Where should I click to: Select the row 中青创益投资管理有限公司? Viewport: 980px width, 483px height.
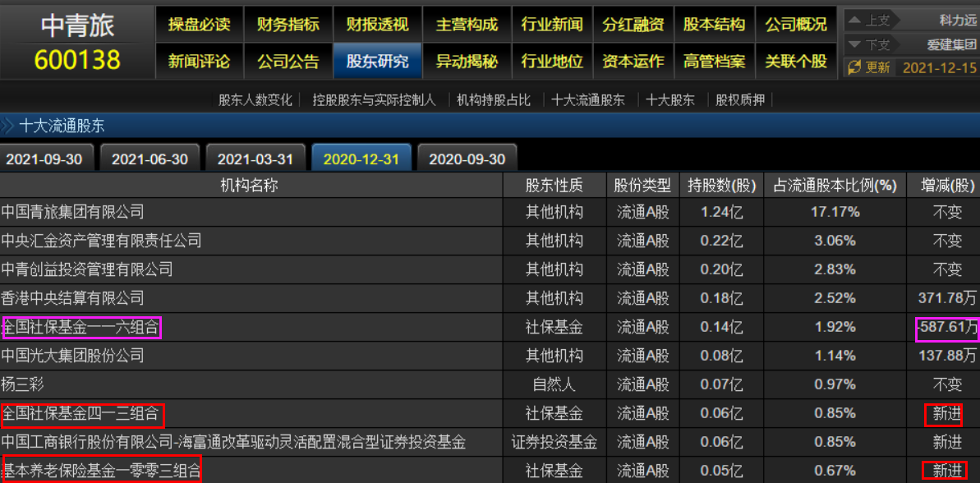point(490,269)
